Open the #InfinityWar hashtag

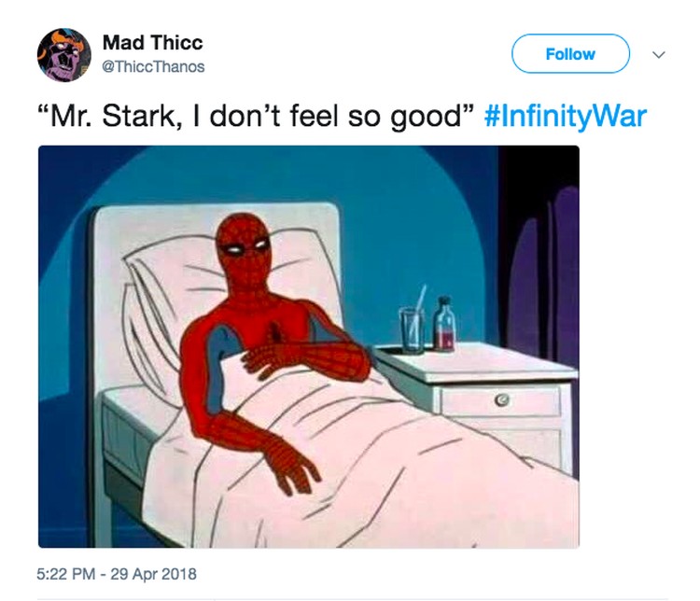(x=566, y=117)
